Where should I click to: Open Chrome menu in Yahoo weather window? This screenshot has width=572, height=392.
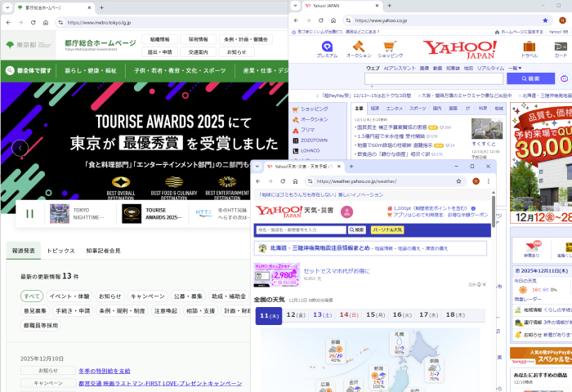[489, 181]
